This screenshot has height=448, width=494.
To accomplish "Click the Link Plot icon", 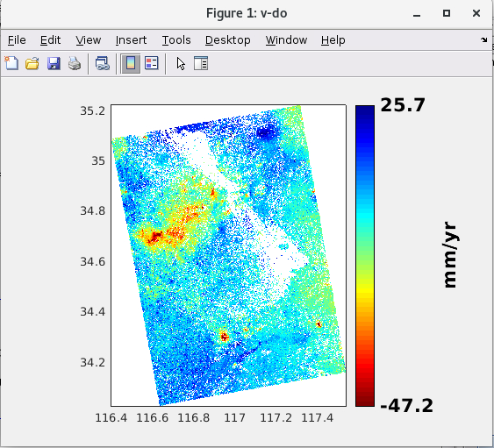I will pyautogui.click(x=103, y=63).
